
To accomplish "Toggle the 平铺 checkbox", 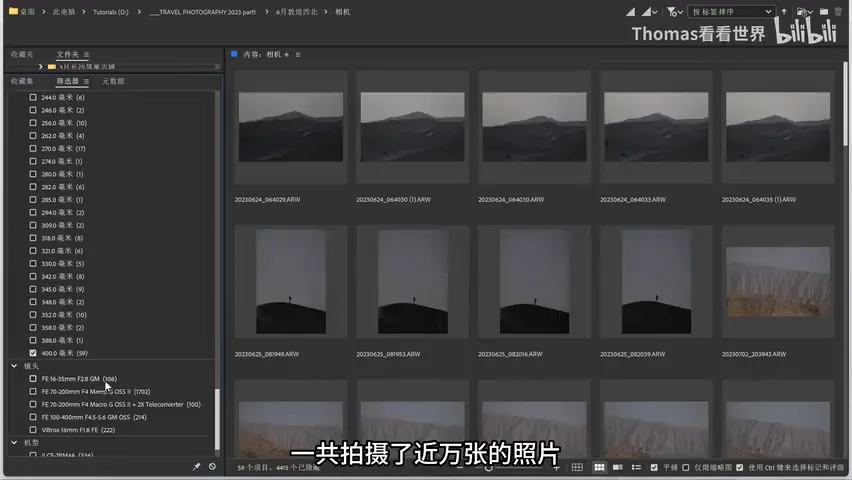I will click(x=654, y=467).
